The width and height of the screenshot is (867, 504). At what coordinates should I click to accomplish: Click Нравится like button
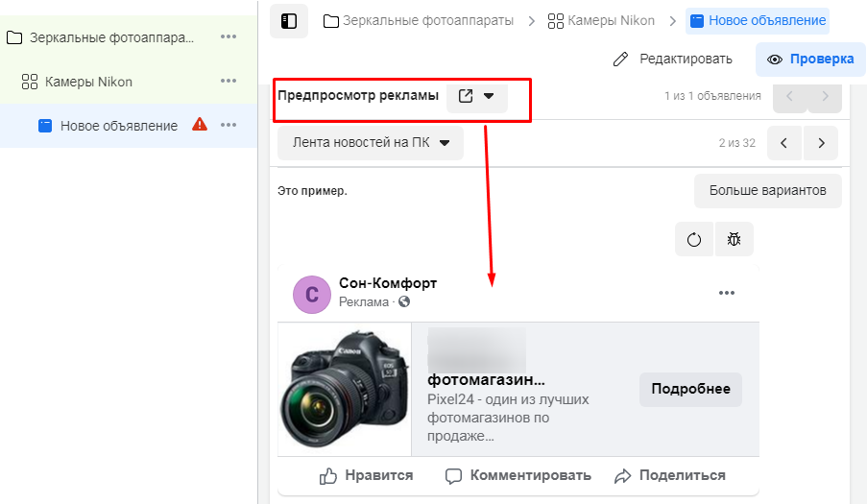366,475
